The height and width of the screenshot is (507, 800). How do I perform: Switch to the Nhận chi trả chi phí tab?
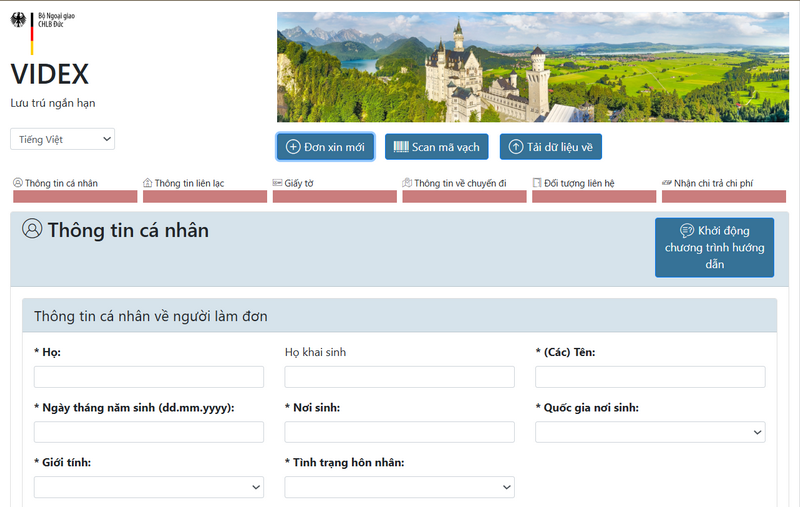(x=723, y=189)
